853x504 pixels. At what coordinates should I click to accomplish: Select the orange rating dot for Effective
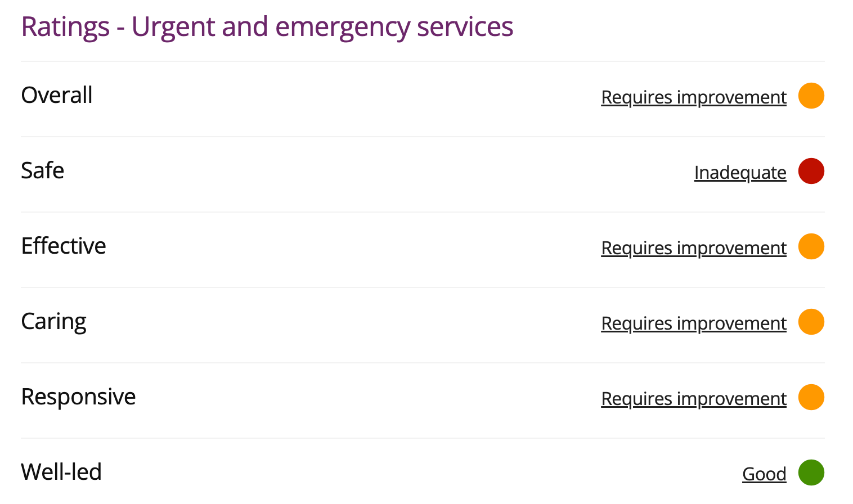811,246
